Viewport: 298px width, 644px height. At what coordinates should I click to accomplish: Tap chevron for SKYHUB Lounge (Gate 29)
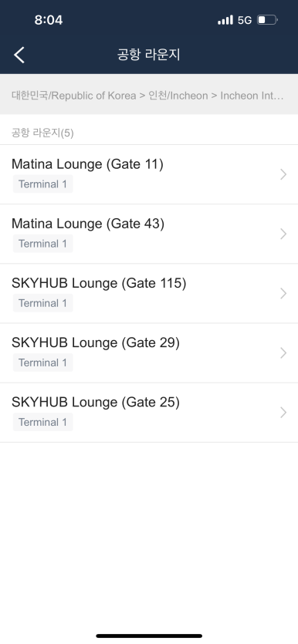point(283,353)
